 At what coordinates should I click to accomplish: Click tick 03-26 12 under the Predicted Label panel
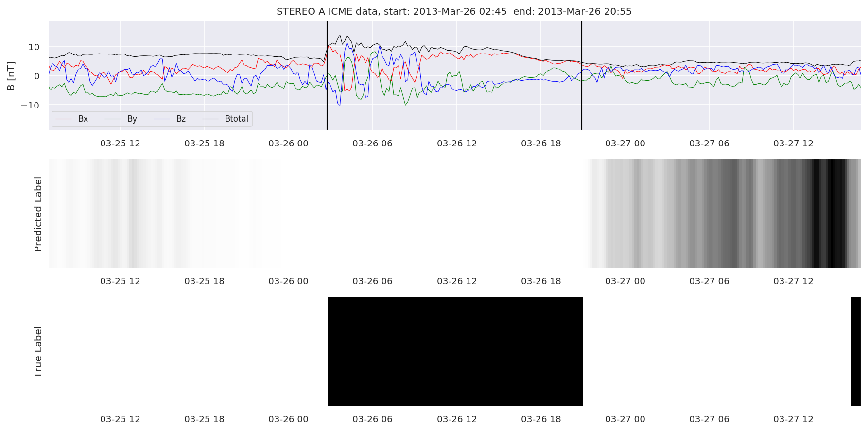click(x=457, y=281)
